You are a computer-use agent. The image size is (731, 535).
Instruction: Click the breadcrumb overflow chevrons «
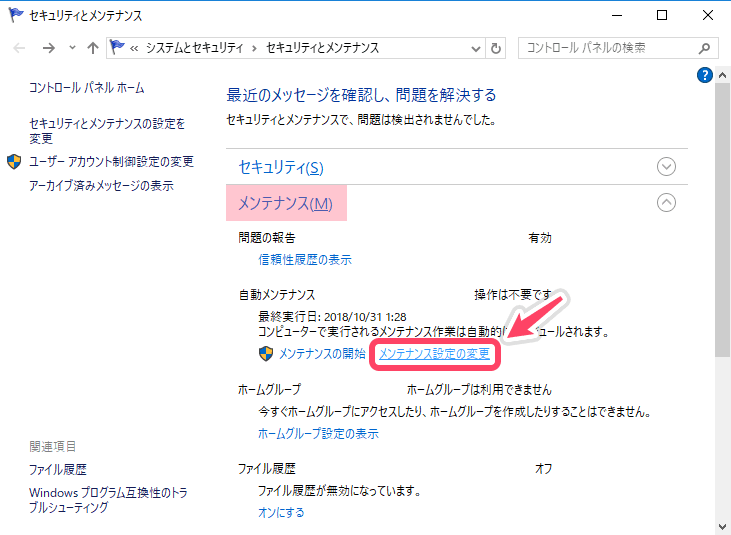point(134,48)
